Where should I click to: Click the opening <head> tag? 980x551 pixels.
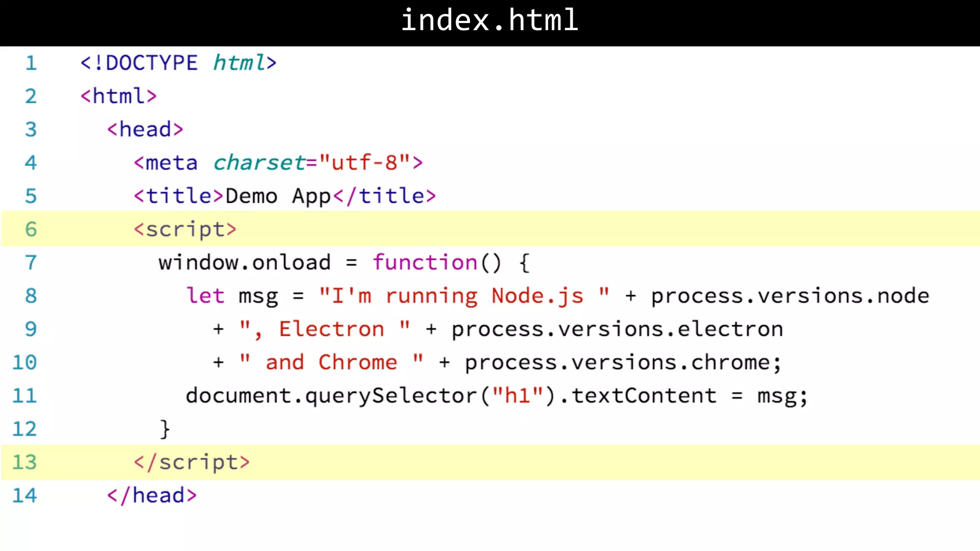[145, 129]
